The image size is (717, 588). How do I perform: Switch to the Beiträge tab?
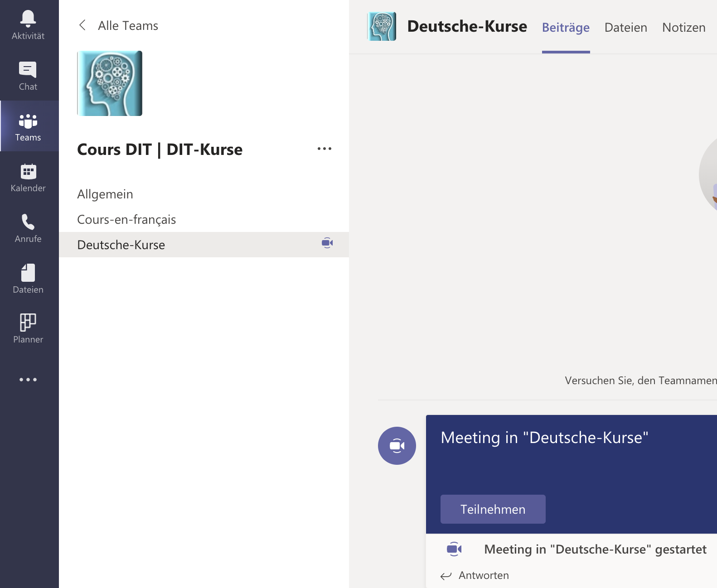pyautogui.click(x=566, y=28)
